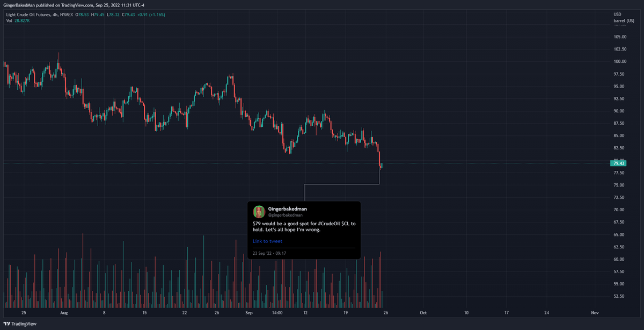This screenshot has width=644, height=330.
Task: Click the 57.50 price axis label
Action: (x=619, y=271)
